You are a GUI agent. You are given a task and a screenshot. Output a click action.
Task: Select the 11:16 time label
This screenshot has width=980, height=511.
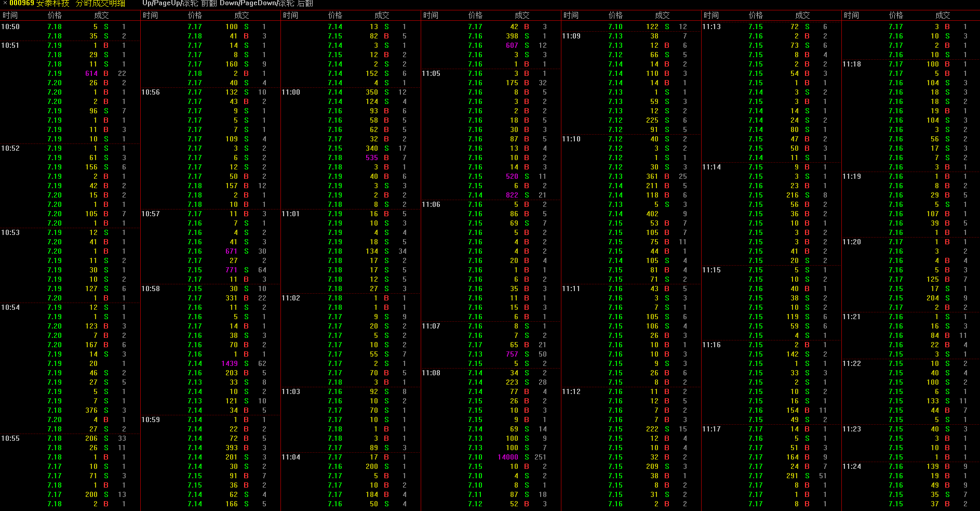(x=711, y=345)
